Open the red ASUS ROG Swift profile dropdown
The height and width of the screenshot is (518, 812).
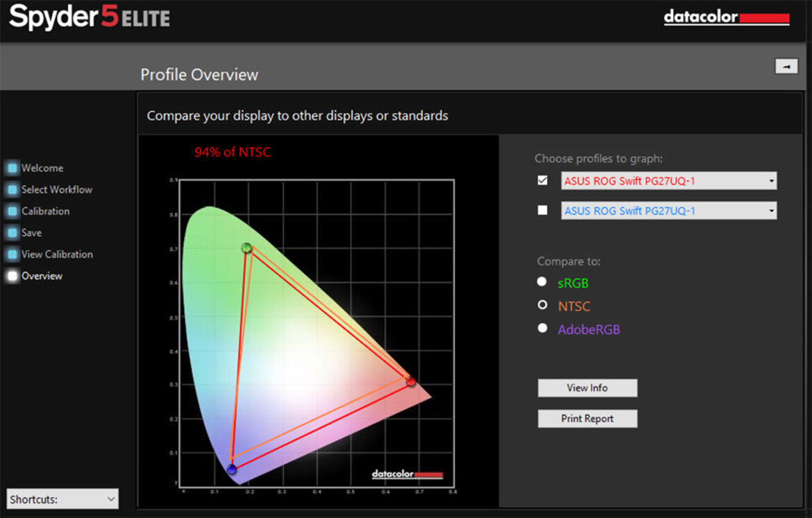pyautogui.click(x=668, y=180)
